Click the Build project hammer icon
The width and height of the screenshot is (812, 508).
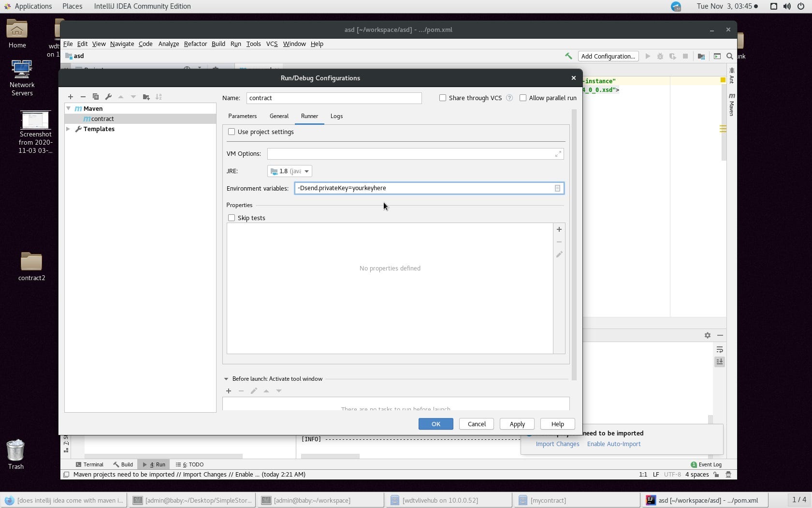(x=568, y=56)
